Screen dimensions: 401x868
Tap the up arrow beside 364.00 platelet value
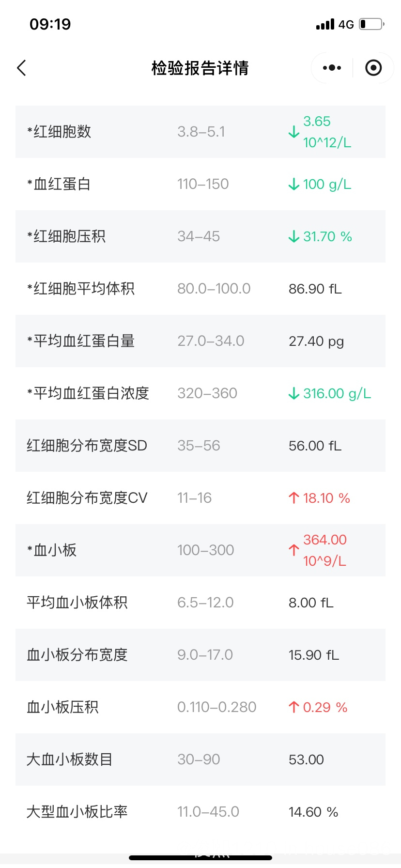[293, 550]
